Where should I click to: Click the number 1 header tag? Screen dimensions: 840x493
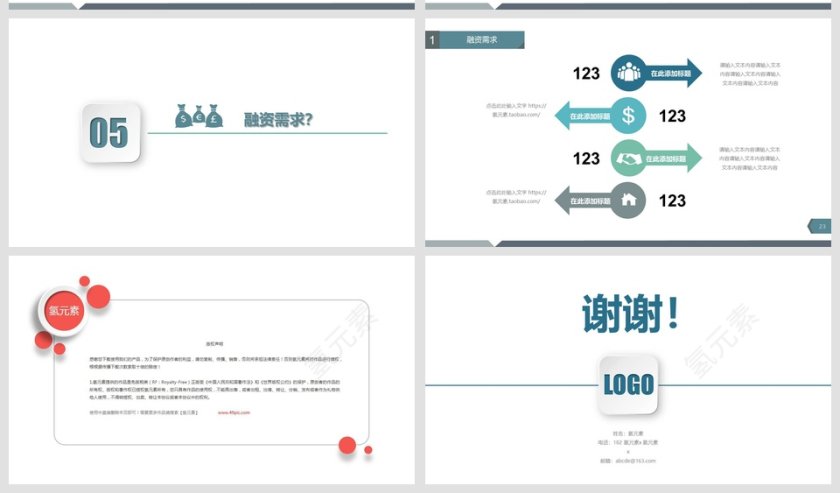coord(432,40)
